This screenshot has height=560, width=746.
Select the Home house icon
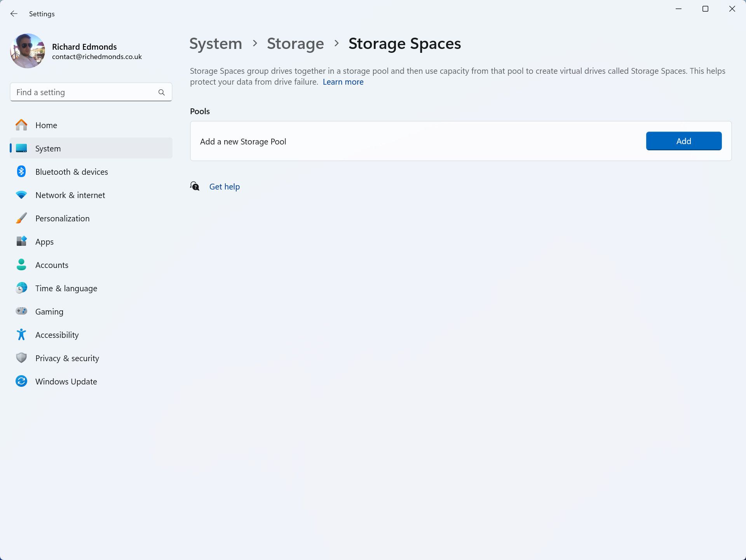tap(21, 125)
